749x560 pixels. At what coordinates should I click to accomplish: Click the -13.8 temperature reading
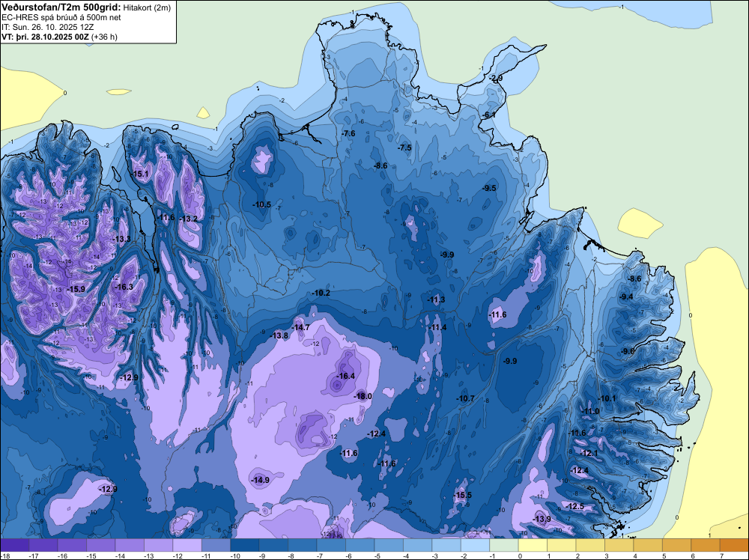pyautogui.click(x=280, y=335)
